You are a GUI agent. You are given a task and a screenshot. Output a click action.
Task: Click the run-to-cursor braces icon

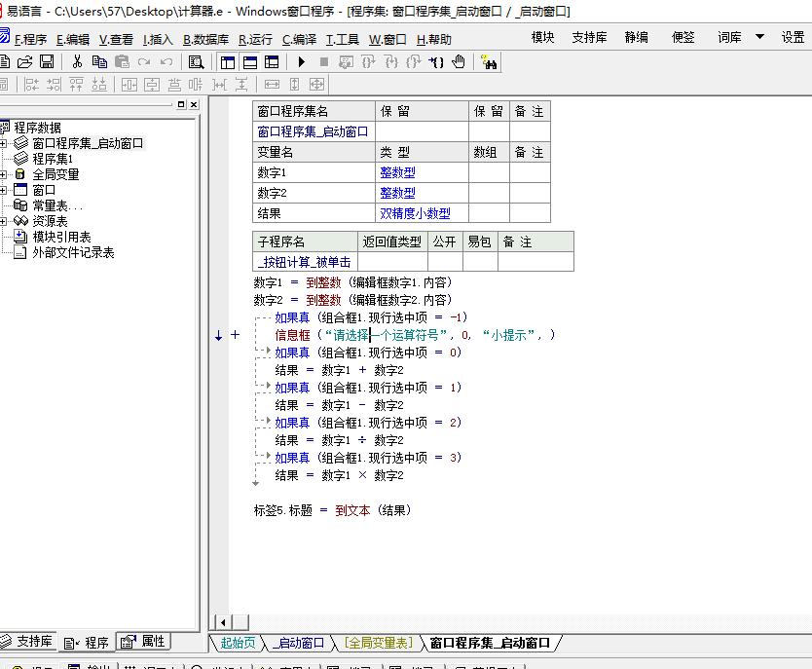(436, 62)
